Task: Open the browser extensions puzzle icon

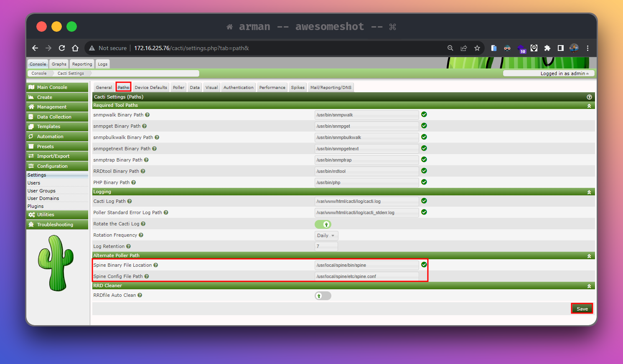Action: point(547,48)
